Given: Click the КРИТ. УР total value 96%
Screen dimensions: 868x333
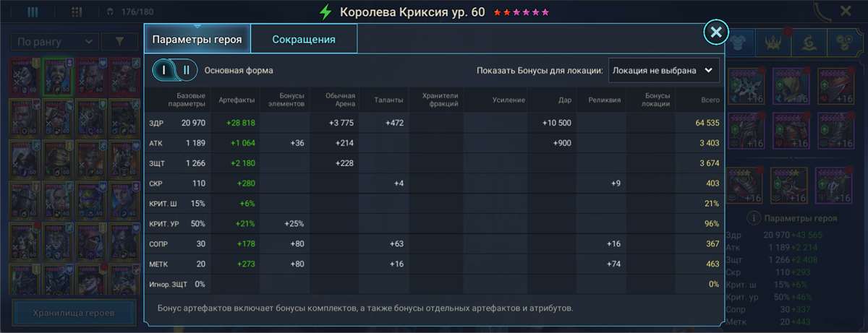Looking at the screenshot, I should click(x=712, y=224).
